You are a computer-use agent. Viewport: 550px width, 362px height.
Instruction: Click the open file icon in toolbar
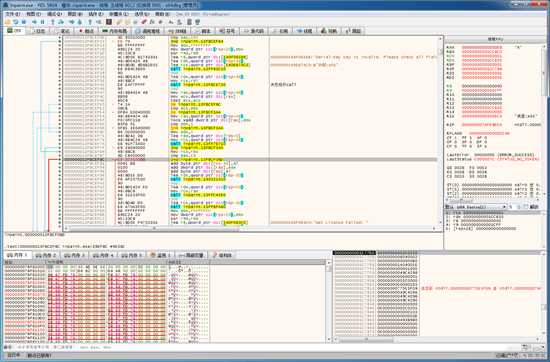click(7, 22)
